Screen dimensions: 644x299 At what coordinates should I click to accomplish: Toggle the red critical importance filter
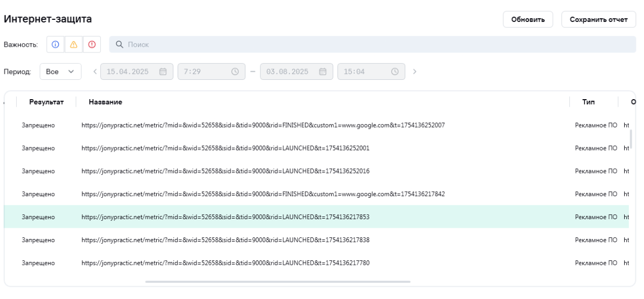click(92, 44)
